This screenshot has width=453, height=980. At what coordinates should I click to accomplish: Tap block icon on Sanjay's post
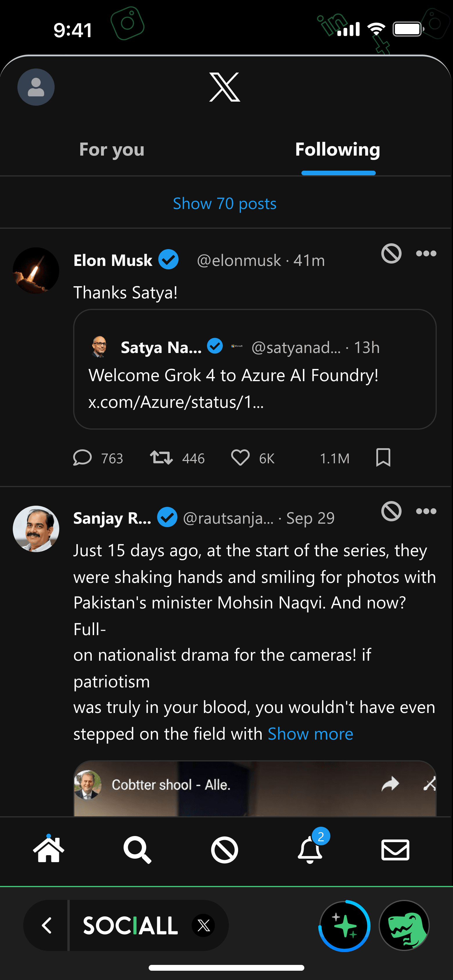tap(391, 511)
